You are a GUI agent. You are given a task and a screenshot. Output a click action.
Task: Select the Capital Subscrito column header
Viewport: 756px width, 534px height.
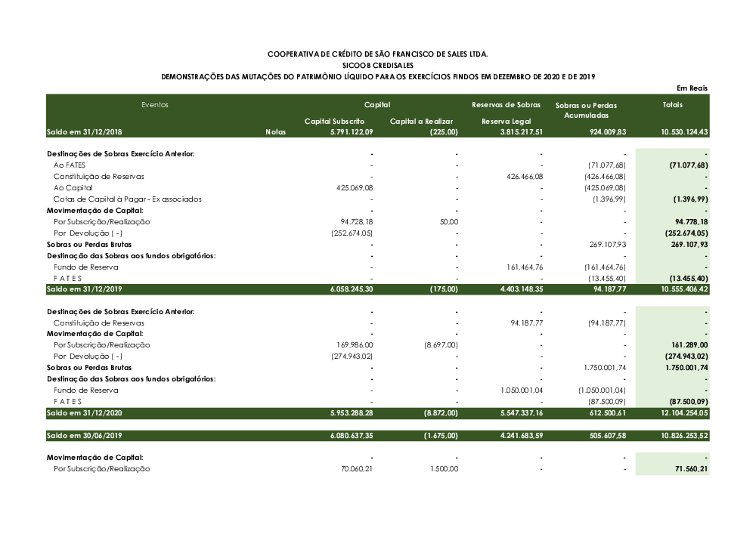(x=335, y=121)
